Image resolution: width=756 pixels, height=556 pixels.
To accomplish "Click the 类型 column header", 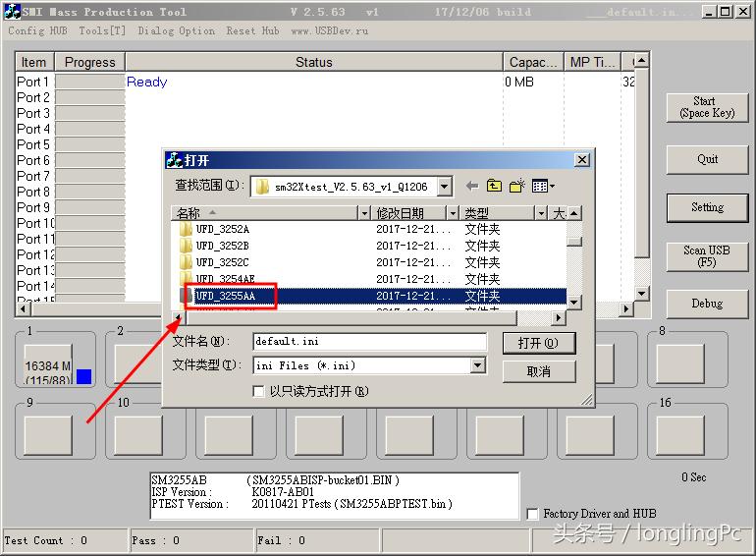I will pos(497,213).
